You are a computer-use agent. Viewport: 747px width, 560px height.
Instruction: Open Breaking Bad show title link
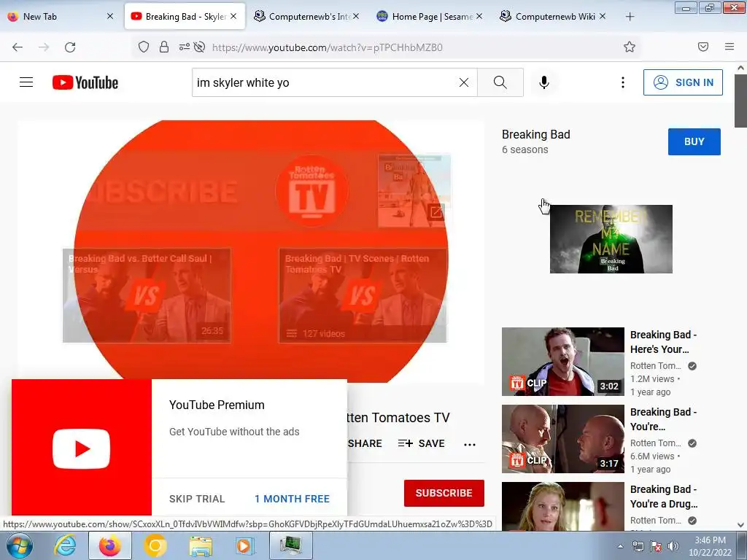coord(536,134)
